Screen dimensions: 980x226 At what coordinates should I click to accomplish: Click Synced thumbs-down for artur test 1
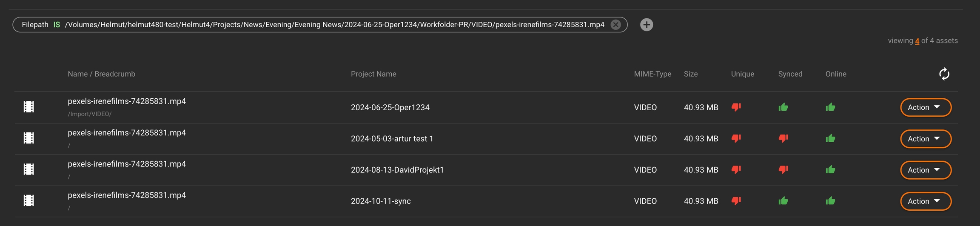(783, 138)
